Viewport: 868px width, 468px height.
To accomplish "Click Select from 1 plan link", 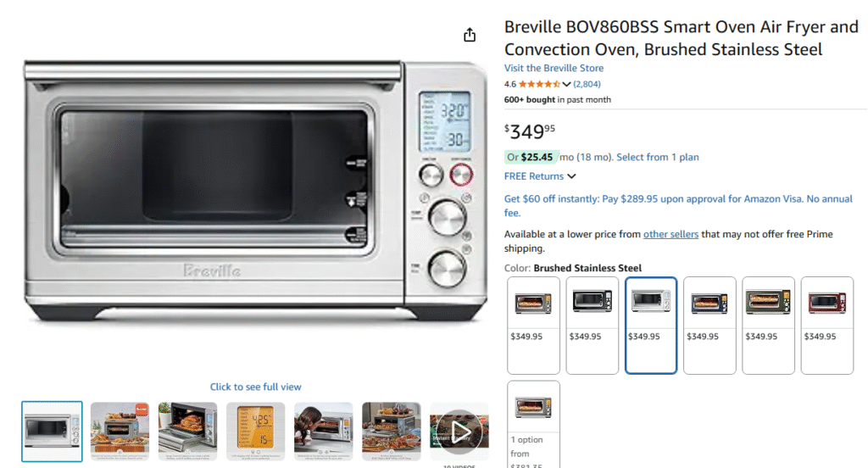I will [658, 158].
